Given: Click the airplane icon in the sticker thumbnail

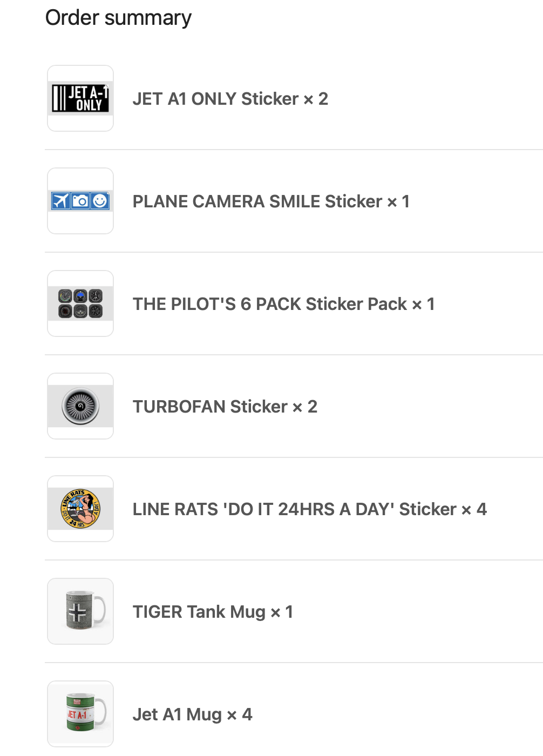Looking at the screenshot, I should (x=61, y=201).
